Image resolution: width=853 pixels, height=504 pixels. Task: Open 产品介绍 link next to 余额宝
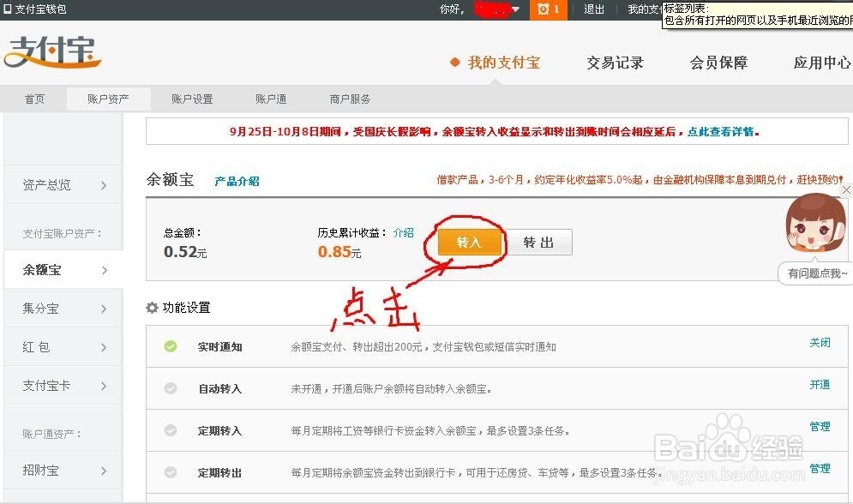(x=237, y=181)
